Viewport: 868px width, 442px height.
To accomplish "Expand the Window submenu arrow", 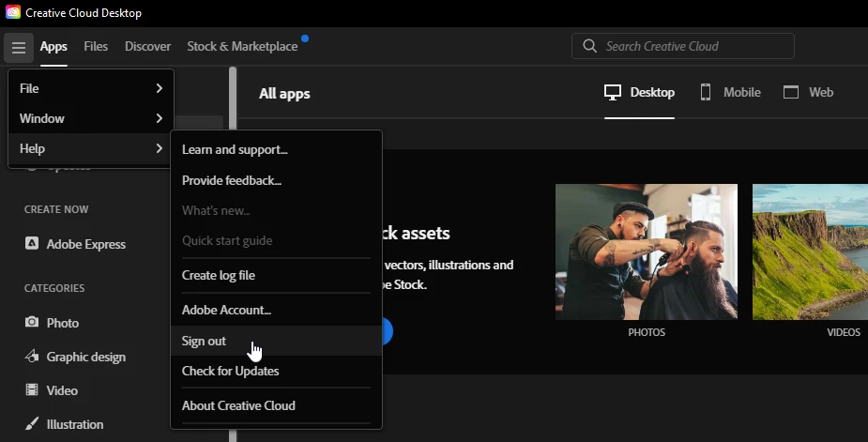I will [159, 118].
